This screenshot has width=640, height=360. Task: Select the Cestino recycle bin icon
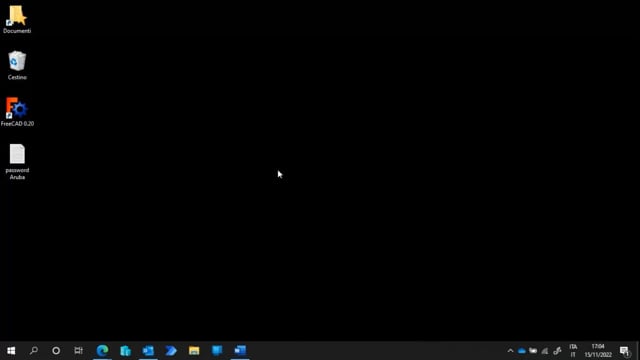point(17,65)
